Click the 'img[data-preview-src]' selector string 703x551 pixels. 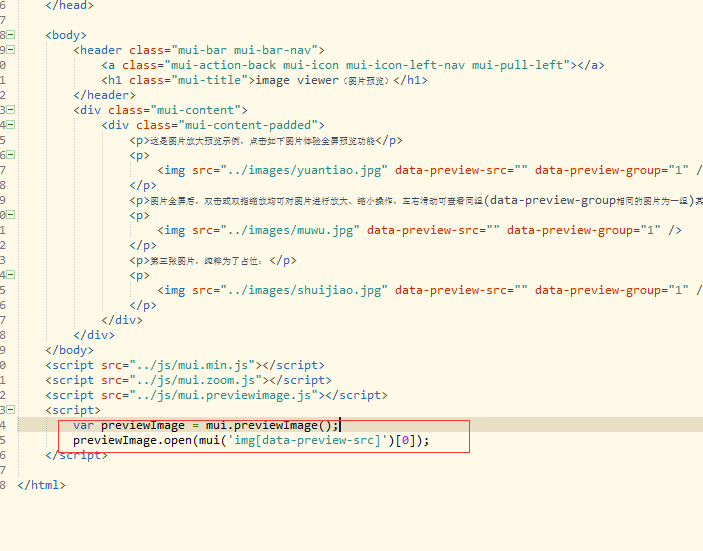308,440
